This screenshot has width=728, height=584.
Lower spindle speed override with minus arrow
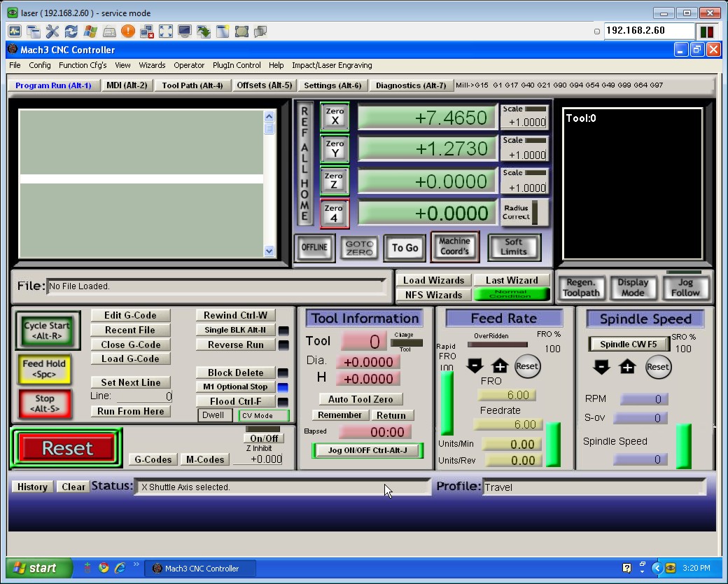pos(601,366)
